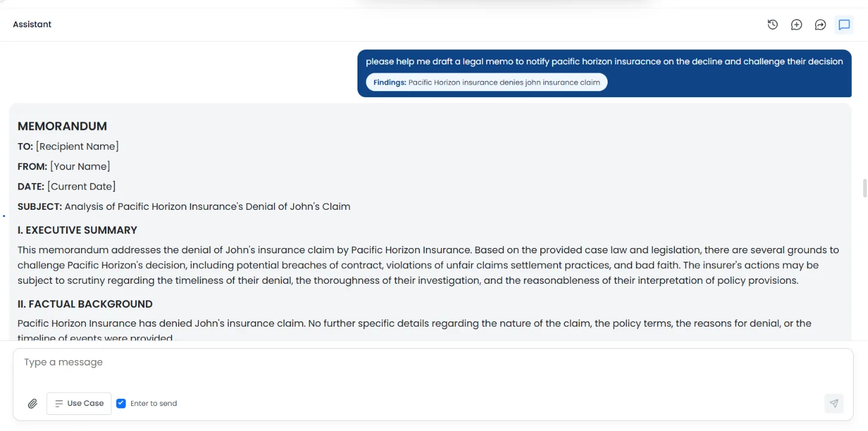Image resolution: width=868 pixels, height=431 pixels.
Task: Open the Use Case menu button
Action: click(79, 404)
